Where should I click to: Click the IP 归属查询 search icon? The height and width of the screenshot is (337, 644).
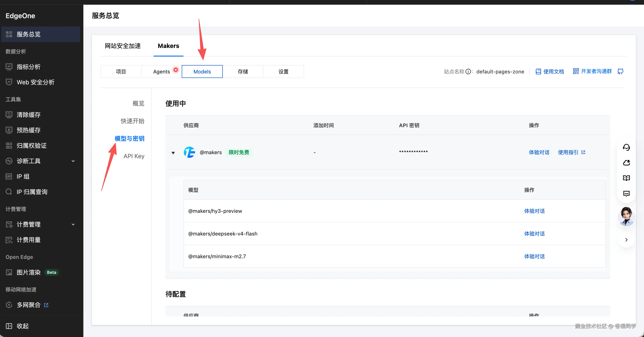pyautogui.click(x=9, y=192)
